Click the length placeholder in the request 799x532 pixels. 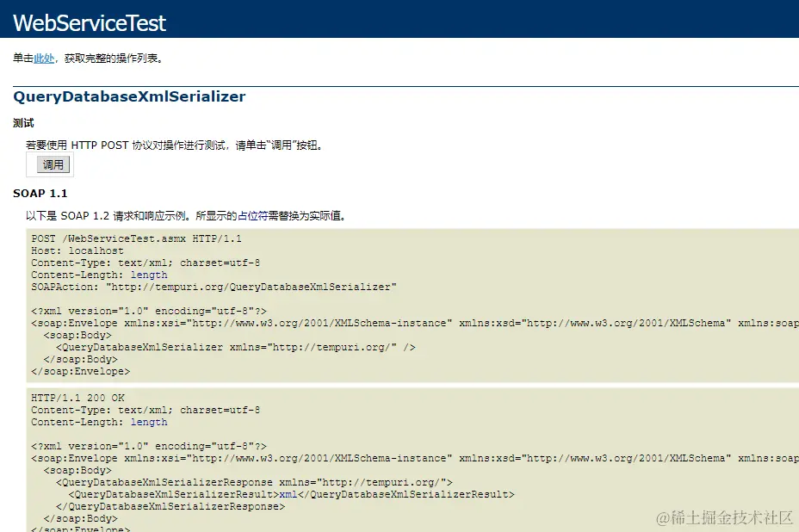pos(149,275)
